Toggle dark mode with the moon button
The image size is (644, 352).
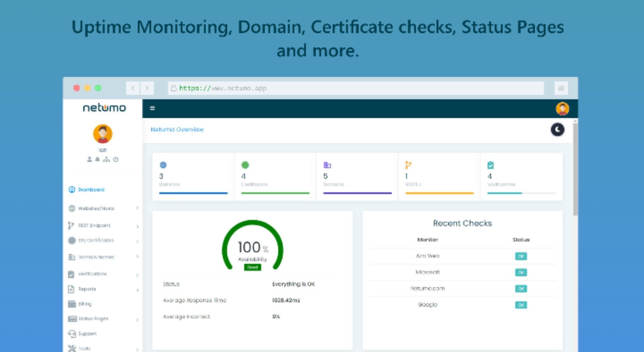pos(557,129)
